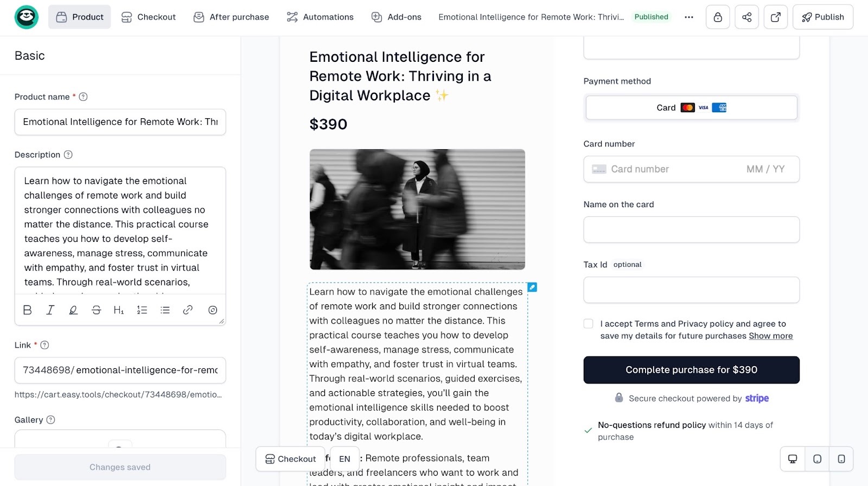Insert a link using the chain icon
The height and width of the screenshot is (486, 868).
click(188, 310)
